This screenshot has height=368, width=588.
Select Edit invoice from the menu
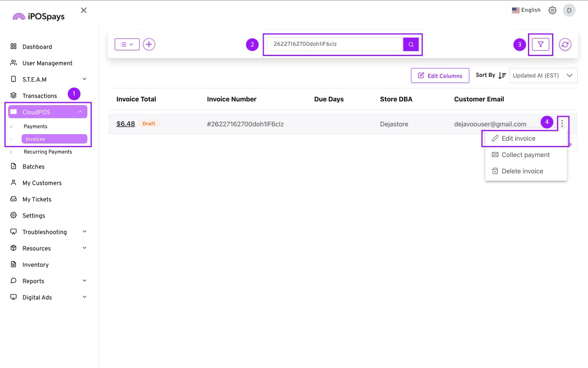click(518, 139)
